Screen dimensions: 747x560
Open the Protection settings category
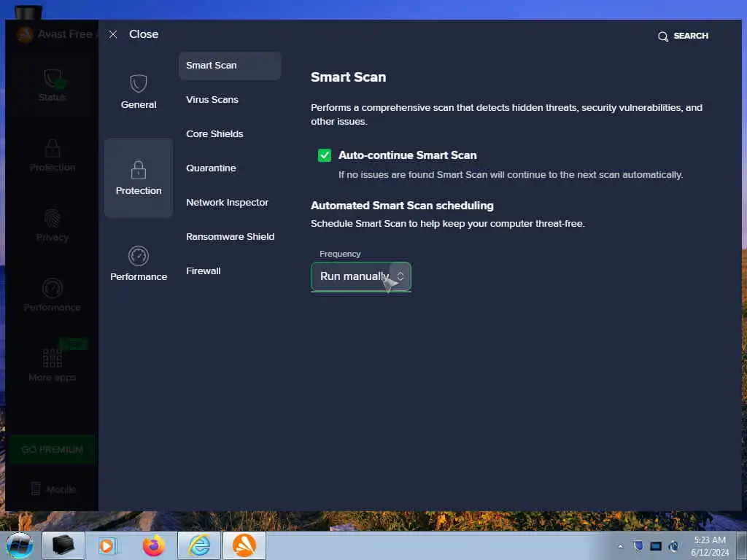click(x=139, y=178)
